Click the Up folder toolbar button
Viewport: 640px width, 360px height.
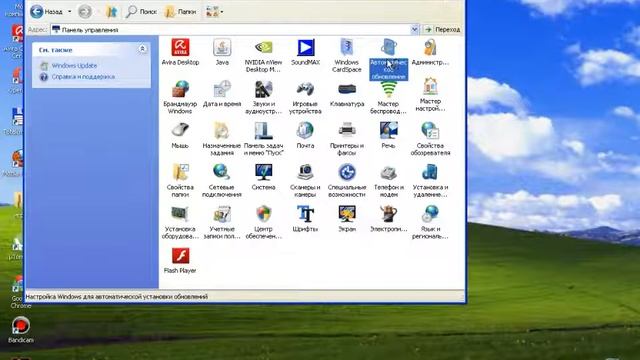(x=111, y=12)
